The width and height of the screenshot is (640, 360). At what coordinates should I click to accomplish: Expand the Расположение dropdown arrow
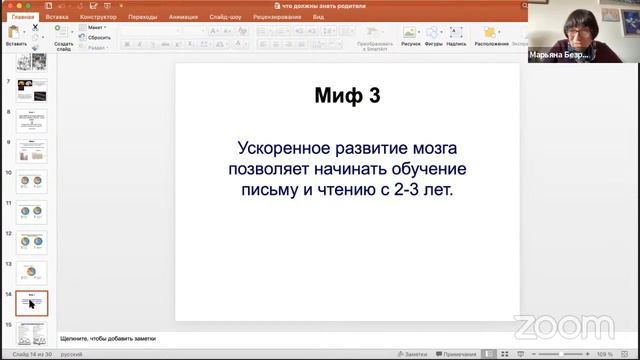tap(499, 32)
